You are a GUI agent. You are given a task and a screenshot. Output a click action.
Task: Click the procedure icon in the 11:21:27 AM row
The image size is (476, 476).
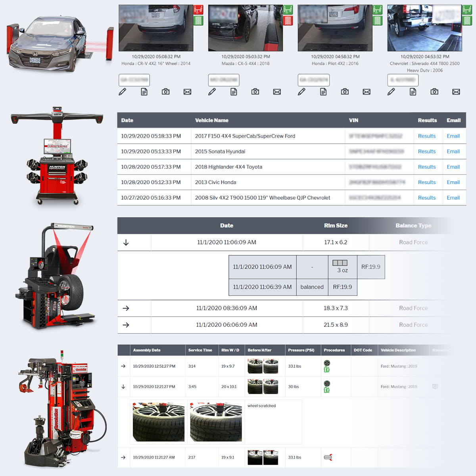coord(328,457)
